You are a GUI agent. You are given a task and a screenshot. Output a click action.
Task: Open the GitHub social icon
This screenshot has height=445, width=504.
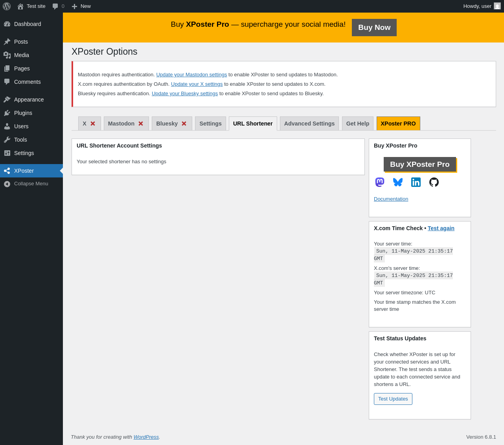click(434, 182)
